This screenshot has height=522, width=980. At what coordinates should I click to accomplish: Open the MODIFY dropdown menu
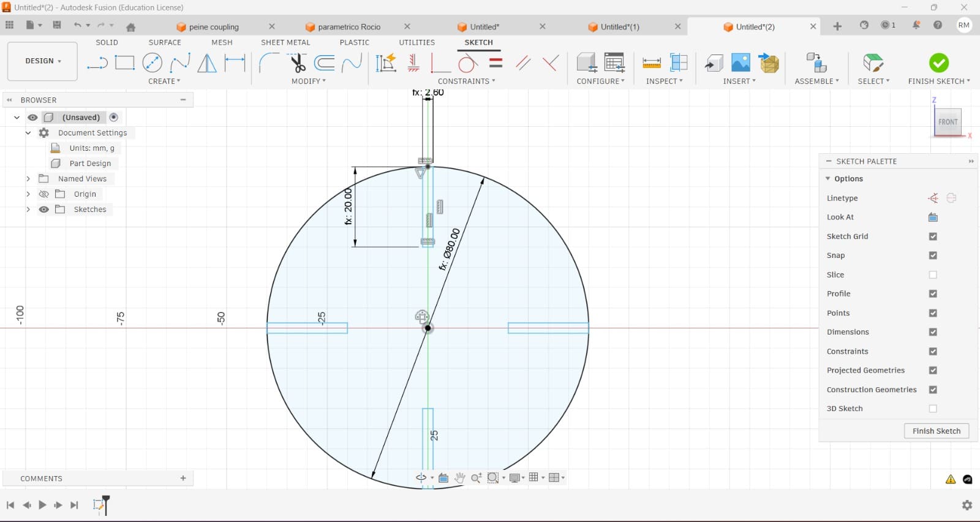(x=308, y=81)
